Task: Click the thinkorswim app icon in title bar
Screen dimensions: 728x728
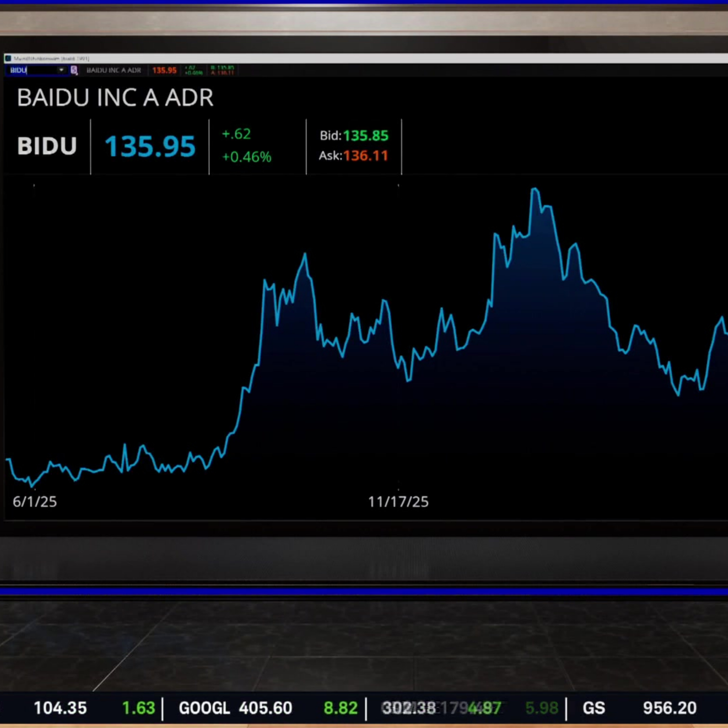Action: (8, 58)
